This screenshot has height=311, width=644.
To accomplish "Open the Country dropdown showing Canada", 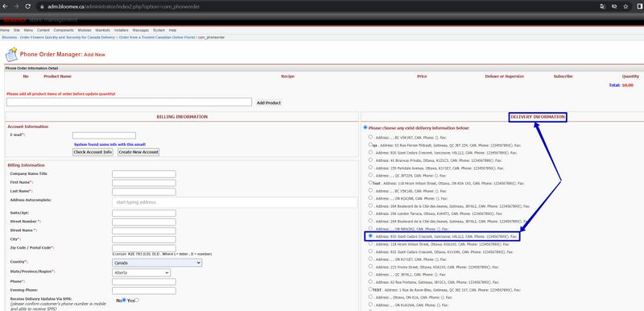I will pyautogui.click(x=157, y=263).
